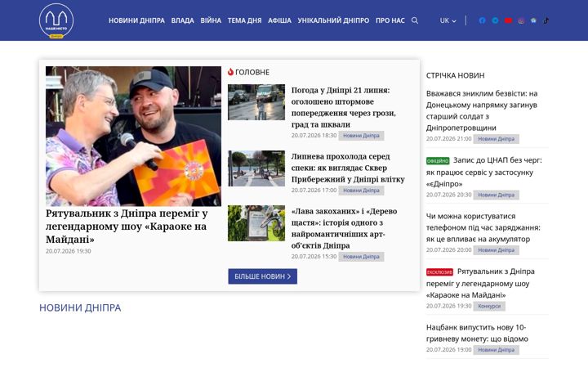Viewport: 588px width, 368px height.
Task: Click the Наше Місто logo in header
Action: pos(56,20)
